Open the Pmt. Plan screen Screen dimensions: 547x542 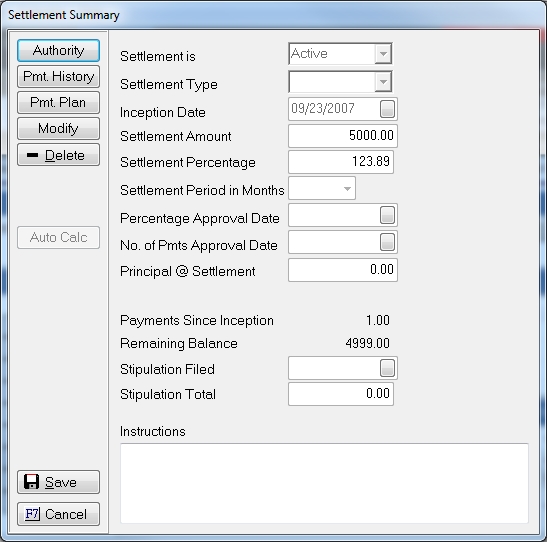click(58, 103)
